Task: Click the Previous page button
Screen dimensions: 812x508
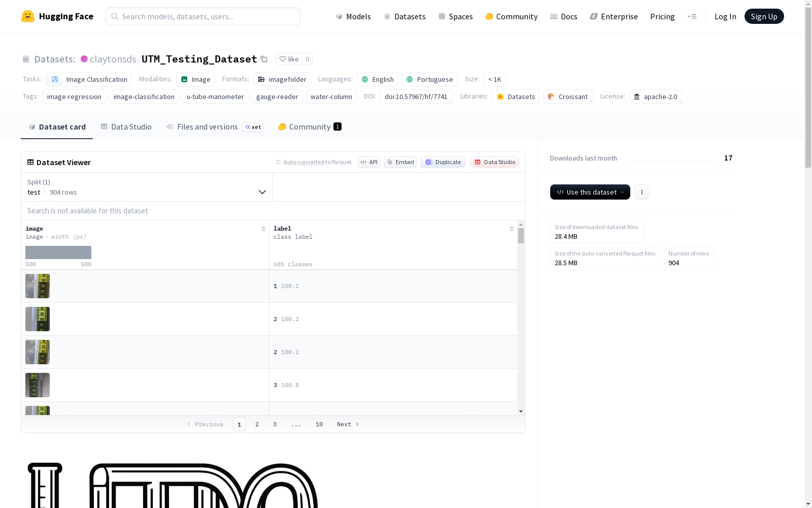Action: click(x=205, y=424)
